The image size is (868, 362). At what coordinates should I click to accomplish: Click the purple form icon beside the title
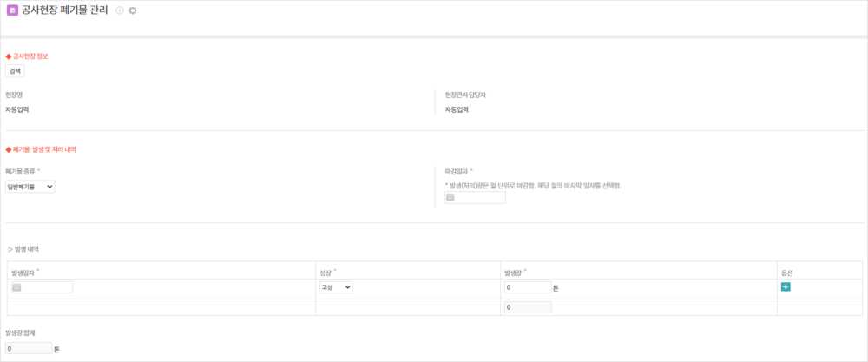click(12, 10)
